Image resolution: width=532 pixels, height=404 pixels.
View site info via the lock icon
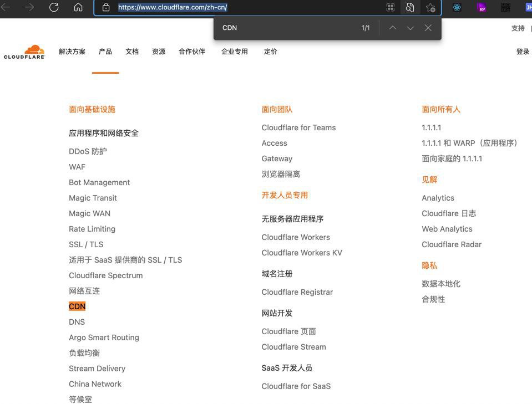pyautogui.click(x=106, y=7)
